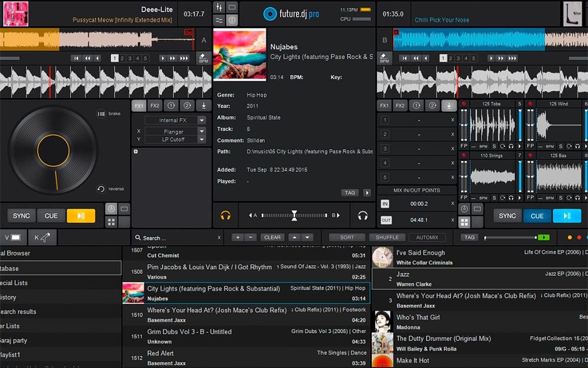Screen dimensions: 588x368
Task: Clear the mix OUT point 04:48.1
Action: (452, 220)
